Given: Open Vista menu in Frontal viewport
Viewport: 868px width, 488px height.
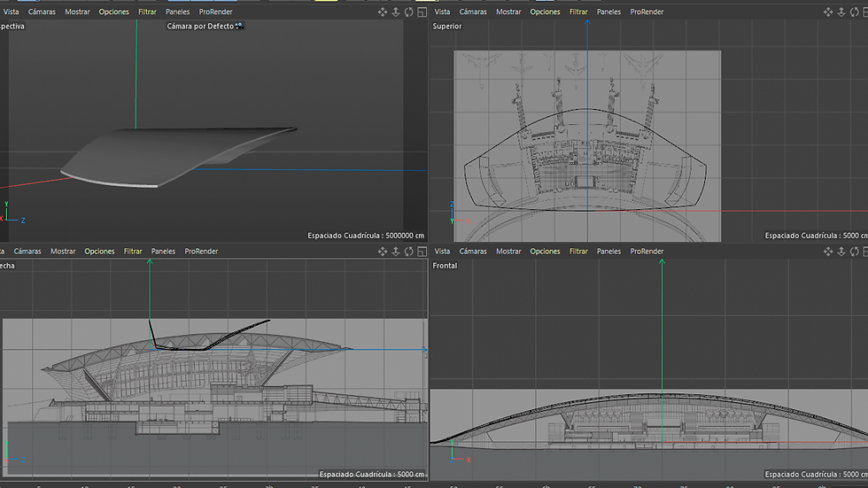Looking at the screenshot, I should [x=442, y=252].
